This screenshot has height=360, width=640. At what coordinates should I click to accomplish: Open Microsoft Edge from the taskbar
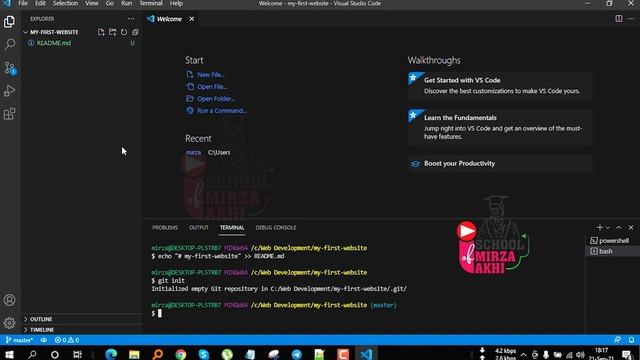111,354
